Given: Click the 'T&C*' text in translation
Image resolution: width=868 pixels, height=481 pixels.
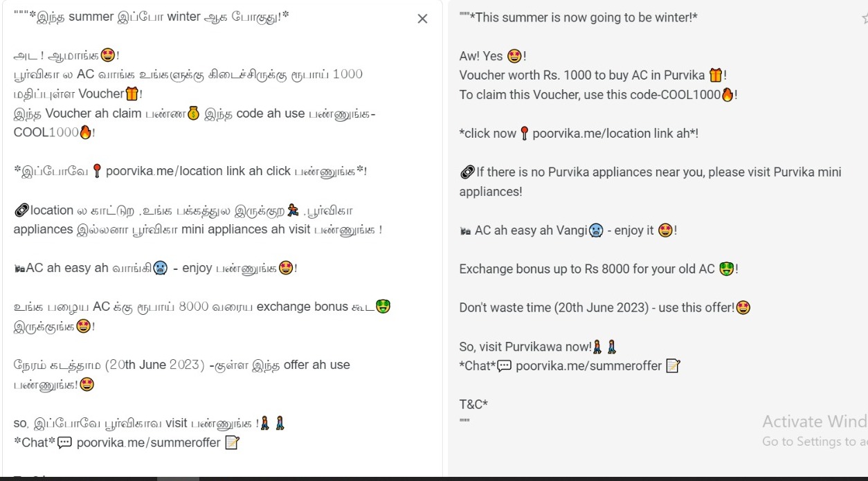Looking at the screenshot, I should [473, 404].
